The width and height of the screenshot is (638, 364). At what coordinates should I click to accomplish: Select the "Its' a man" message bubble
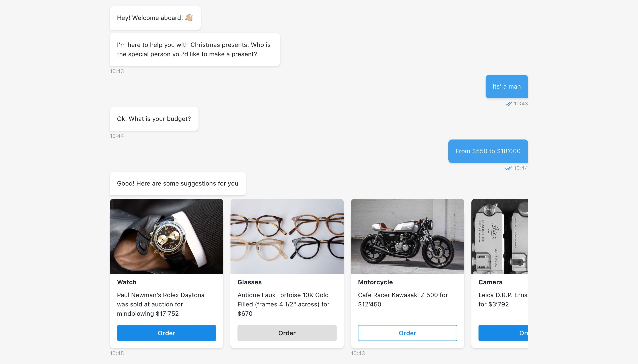[x=507, y=87]
